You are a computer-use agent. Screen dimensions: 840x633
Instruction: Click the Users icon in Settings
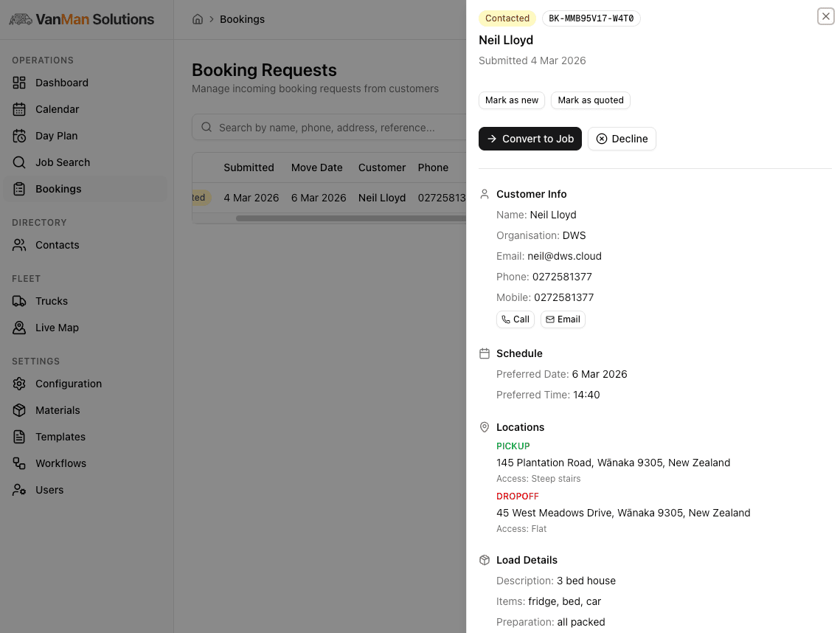[x=20, y=490]
